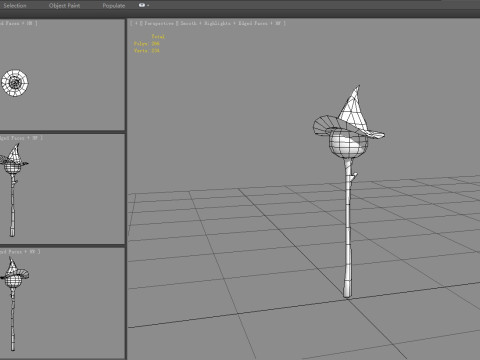The width and height of the screenshot is (480, 360).
Task: Click the Polys count statistic
Action: [147, 44]
